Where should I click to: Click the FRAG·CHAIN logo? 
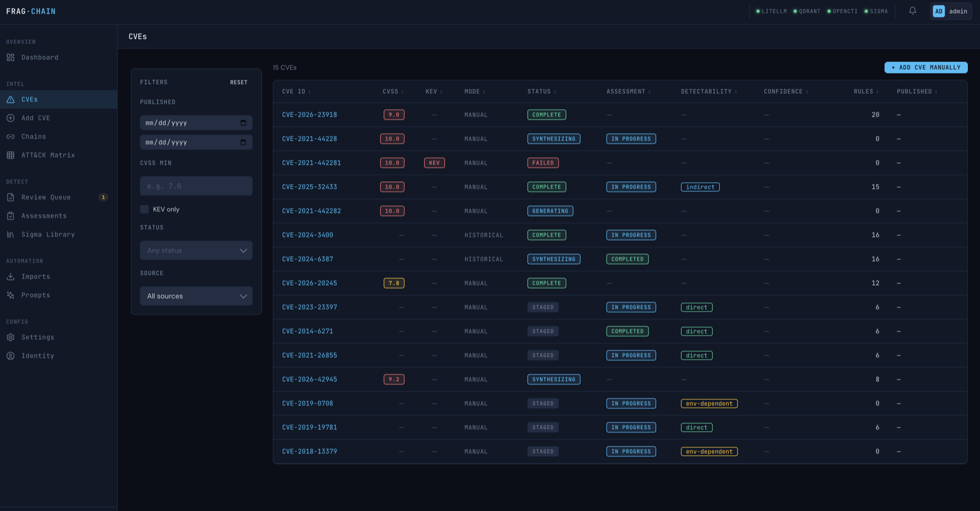[x=31, y=11]
